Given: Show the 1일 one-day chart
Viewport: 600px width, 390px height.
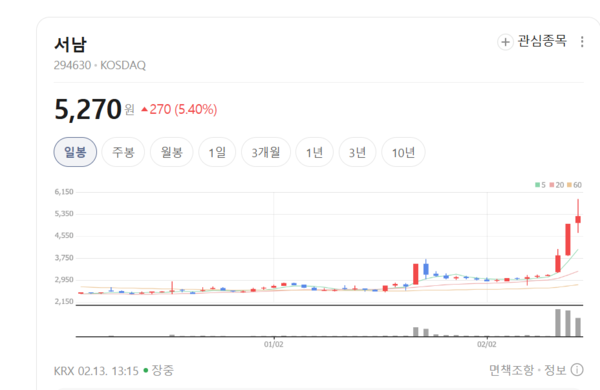Looking at the screenshot, I should (x=217, y=152).
